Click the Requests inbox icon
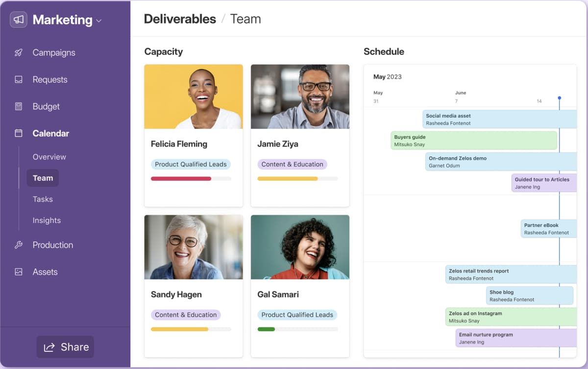Viewport: 588px width, 369px height. (x=19, y=79)
